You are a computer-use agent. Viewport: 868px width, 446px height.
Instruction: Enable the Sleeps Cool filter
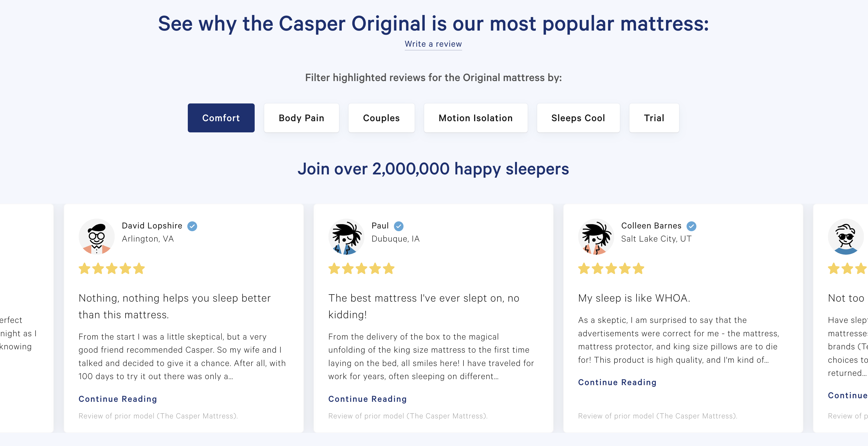(578, 118)
